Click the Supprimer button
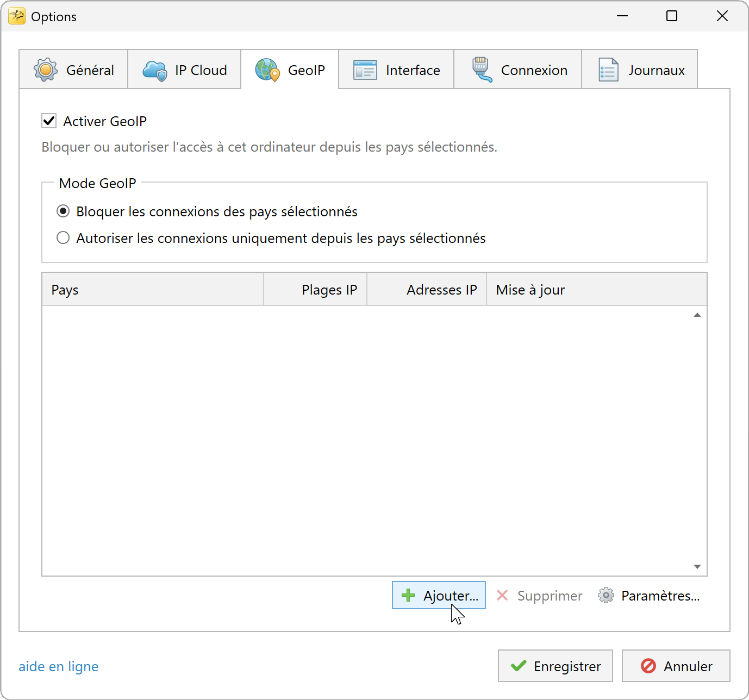This screenshot has width=749, height=700. (539, 595)
